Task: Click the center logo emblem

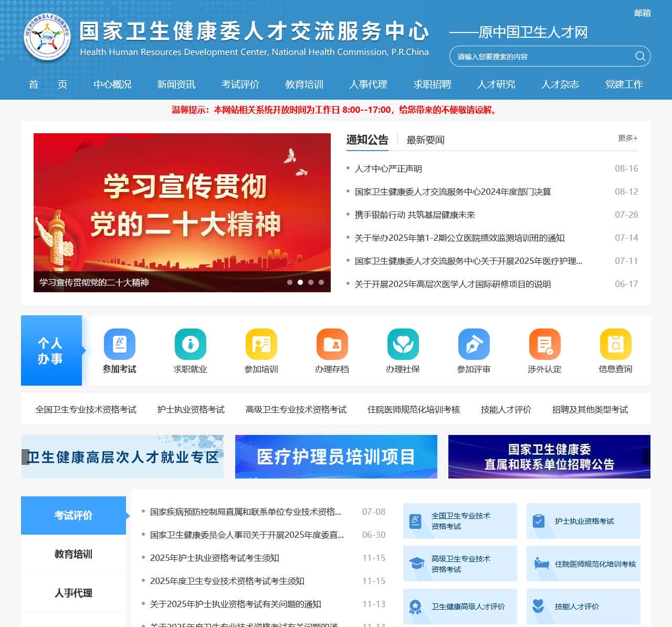Action: click(49, 35)
